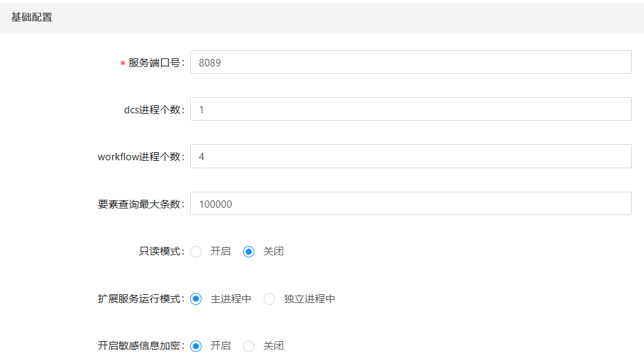644x364 pixels.
Task: Focus the dcs进程个数 input box
Action: [410, 109]
